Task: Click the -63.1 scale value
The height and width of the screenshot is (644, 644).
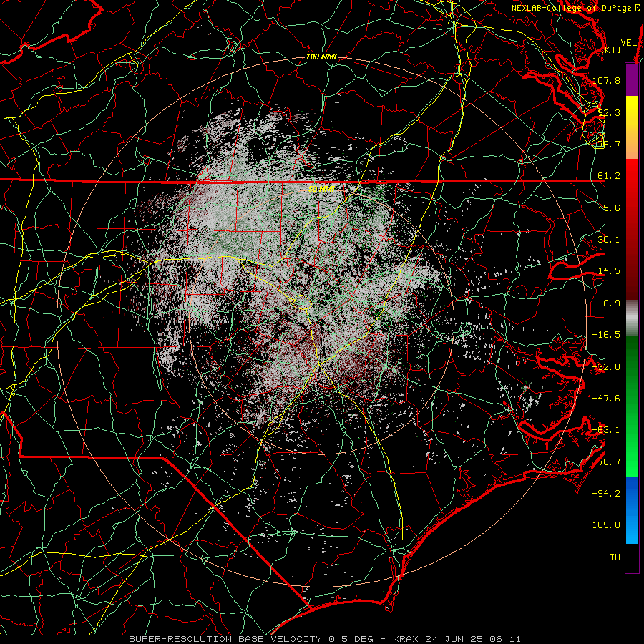Action: coord(606,429)
